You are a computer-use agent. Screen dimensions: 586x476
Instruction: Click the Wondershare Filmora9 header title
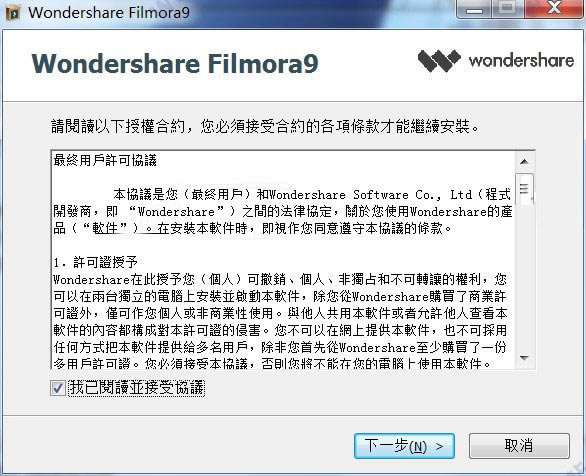point(175,64)
